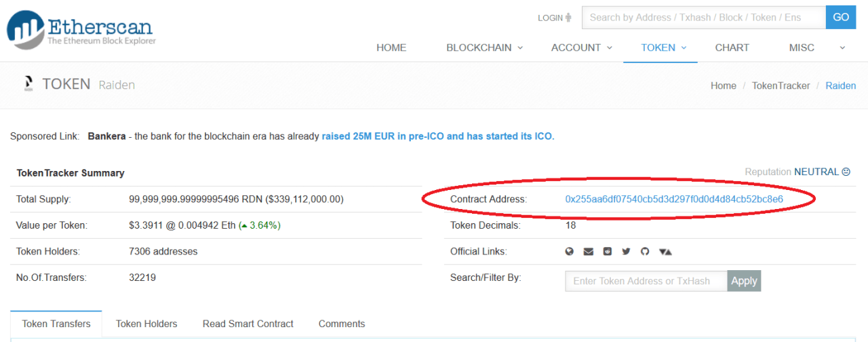
Task: Open the HOME menu item
Action: coord(391,47)
